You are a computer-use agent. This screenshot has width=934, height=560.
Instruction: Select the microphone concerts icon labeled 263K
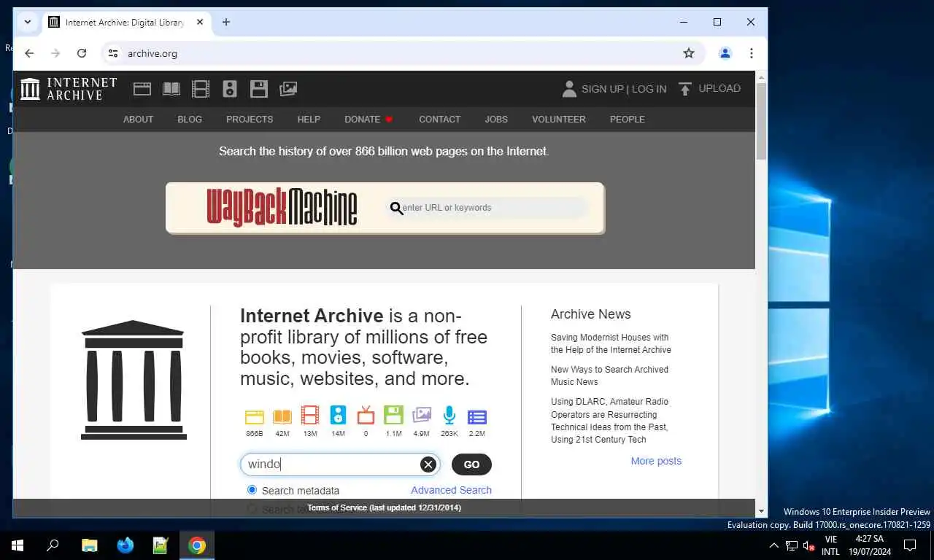click(x=449, y=416)
